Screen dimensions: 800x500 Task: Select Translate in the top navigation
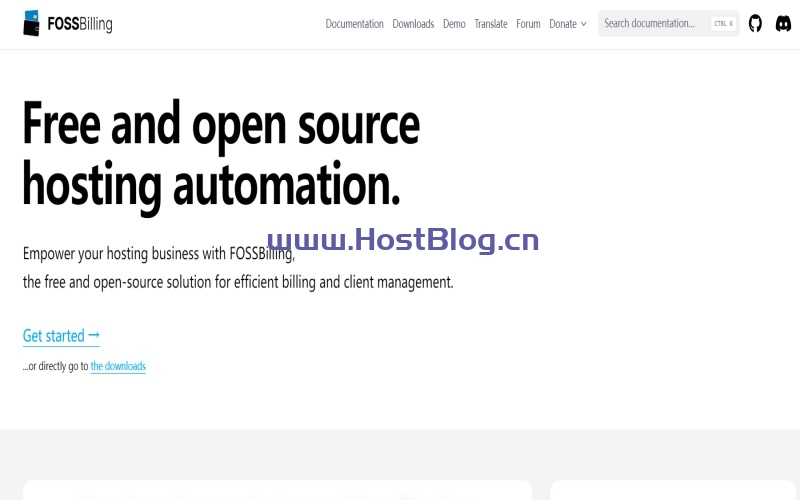491,24
